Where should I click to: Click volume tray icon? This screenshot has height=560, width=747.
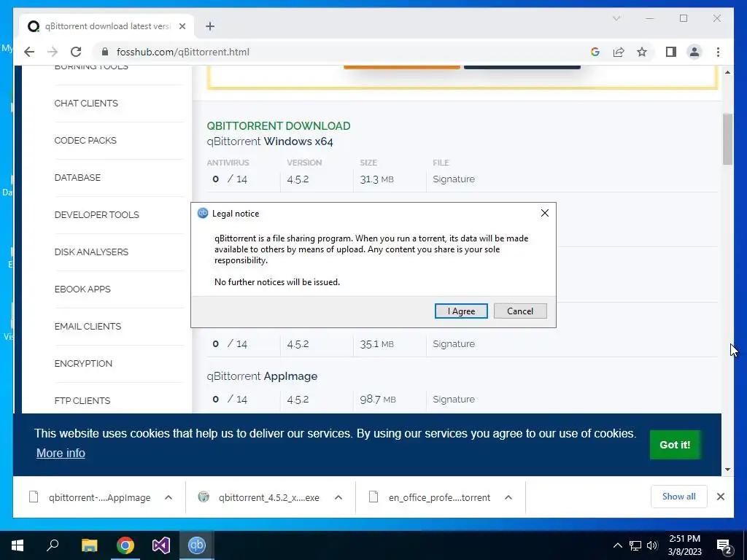pyautogui.click(x=652, y=545)
